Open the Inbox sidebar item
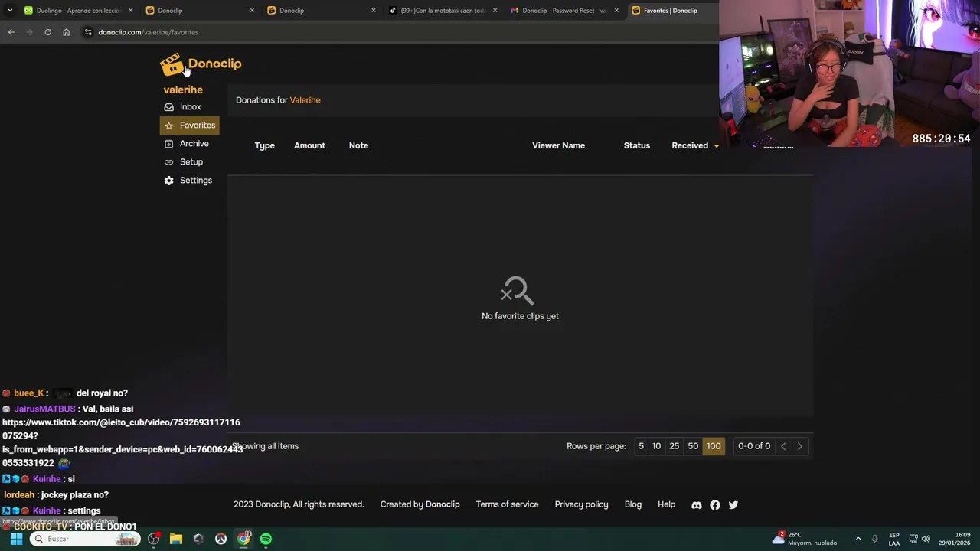This screenshot has width=980, height=551. [x=189, y=107]
